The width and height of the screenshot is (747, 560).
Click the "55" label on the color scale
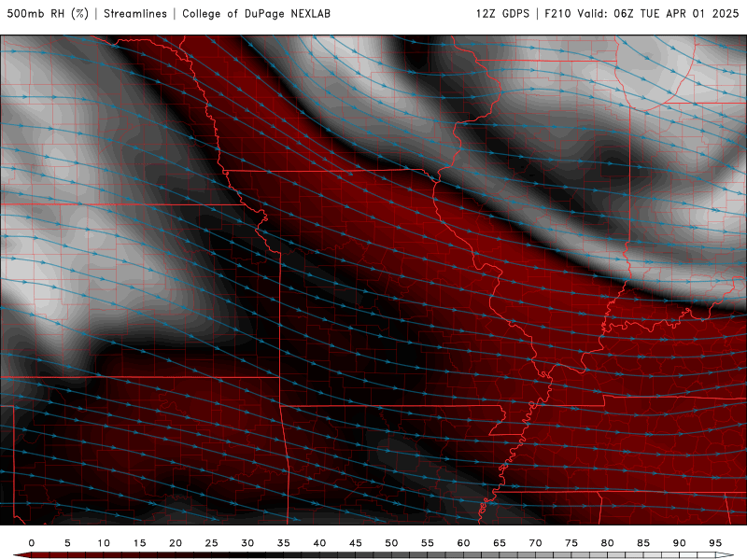428,543
